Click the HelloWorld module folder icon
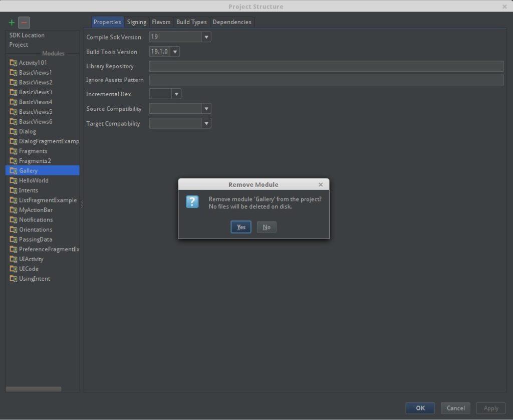 (x=14, y=180)
